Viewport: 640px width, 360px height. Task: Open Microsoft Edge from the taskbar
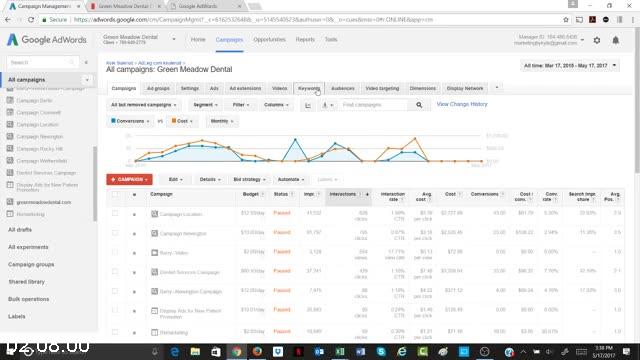click(x=175, y=351)
